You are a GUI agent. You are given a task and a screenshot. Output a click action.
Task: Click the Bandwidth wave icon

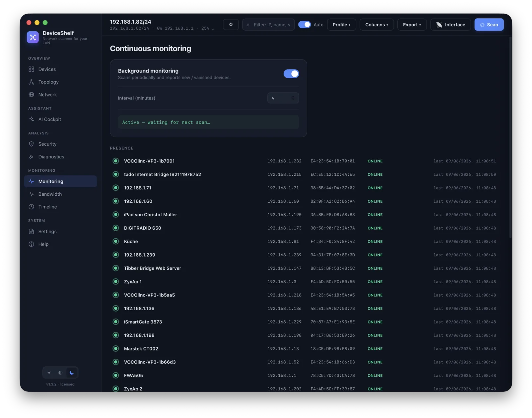(x=31, y=194)
